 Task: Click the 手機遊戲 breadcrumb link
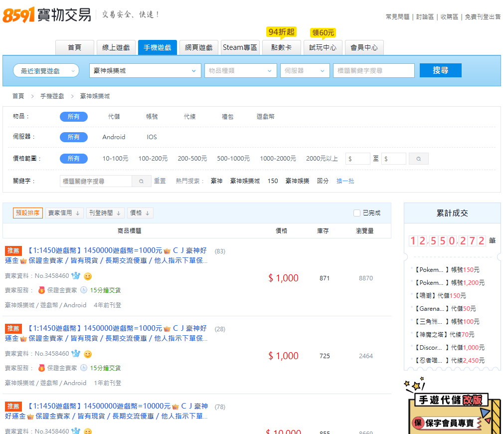click(52, 96)
